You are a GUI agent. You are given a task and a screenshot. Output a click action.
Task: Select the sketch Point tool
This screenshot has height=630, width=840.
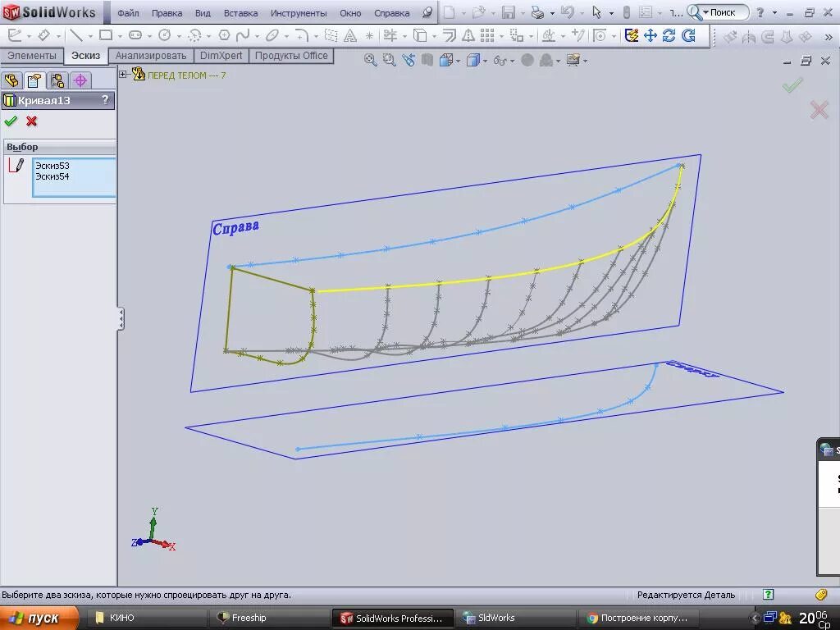[369, 36]
